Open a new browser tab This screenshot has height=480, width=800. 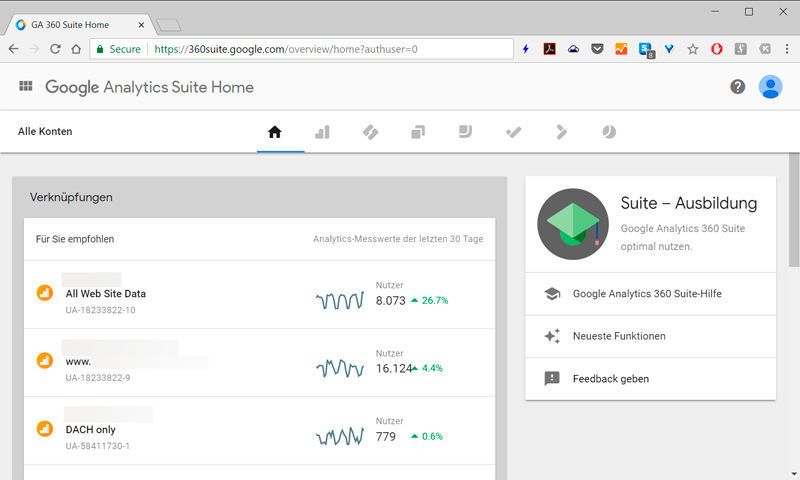click(x=168, y=25)
